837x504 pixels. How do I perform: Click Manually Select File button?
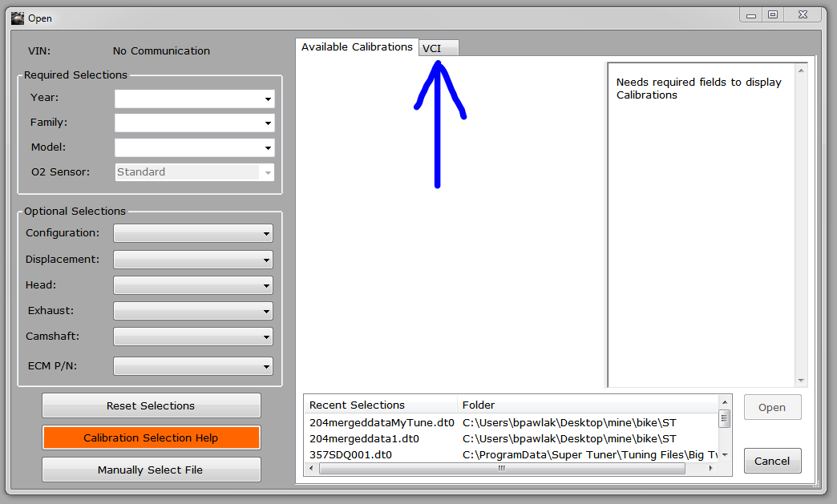(x=151, y=470)
